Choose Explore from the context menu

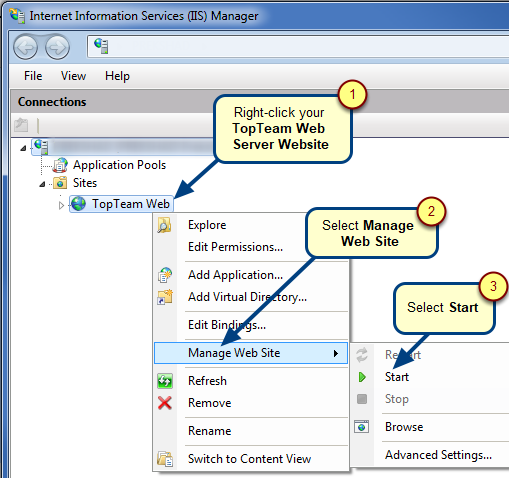pos(207,225)
